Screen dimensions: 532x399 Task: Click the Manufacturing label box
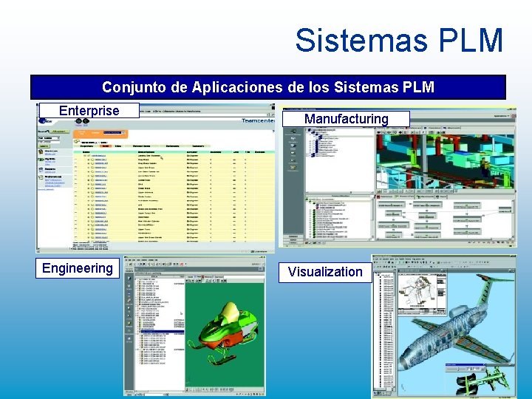pos(346,119)
